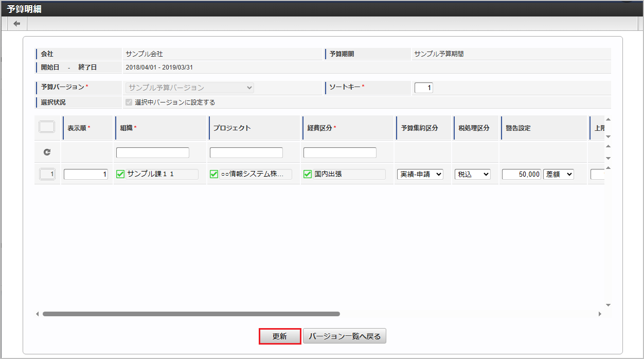Select row 1 using its row selector
Screen dimensions: 644x359
point(47,174)
